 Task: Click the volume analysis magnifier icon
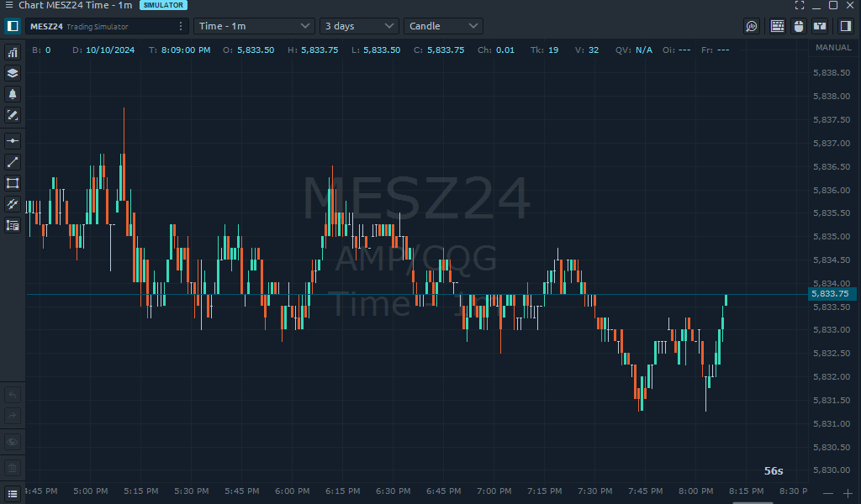click(752, 26)
